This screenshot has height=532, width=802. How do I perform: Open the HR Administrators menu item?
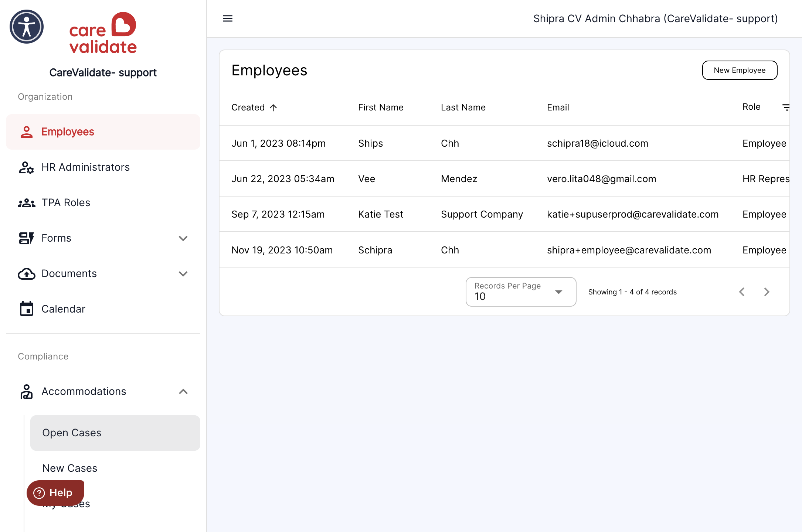[103, 167]
